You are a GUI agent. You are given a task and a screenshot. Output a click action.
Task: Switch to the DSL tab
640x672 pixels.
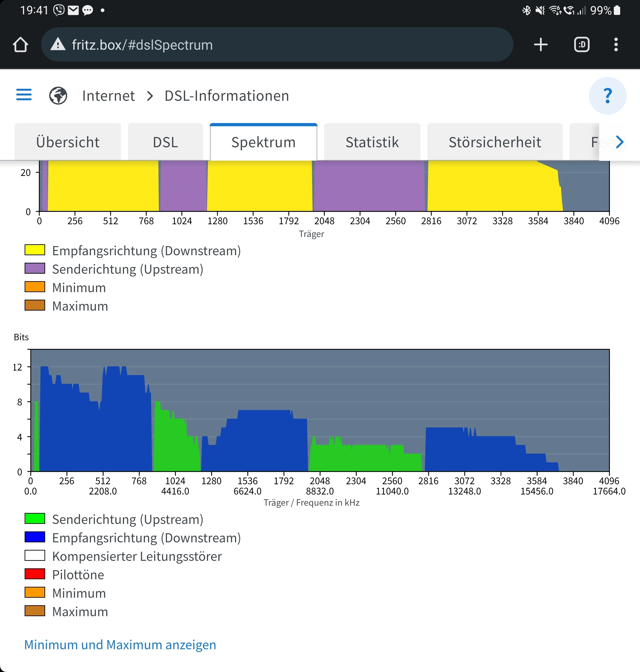165,142
